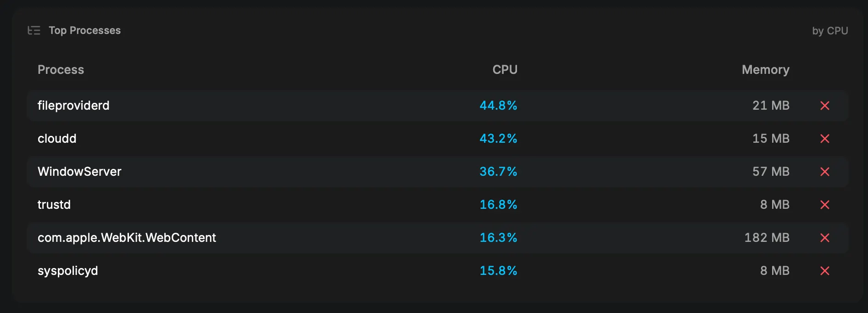Sort by the CPU column header
868x313 pixels.
click(x=505, y=70)
